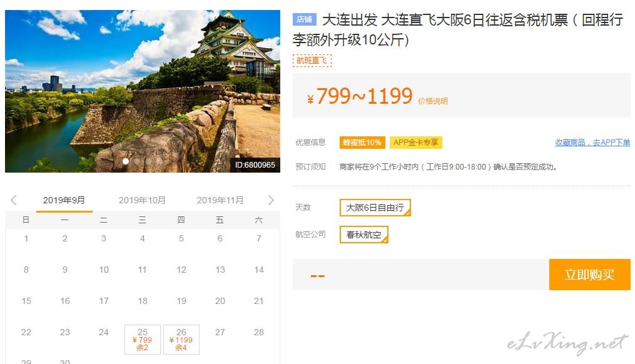Screen dimensions: 635x364
Task: Go to next month with right arrow
Action: 271,200
